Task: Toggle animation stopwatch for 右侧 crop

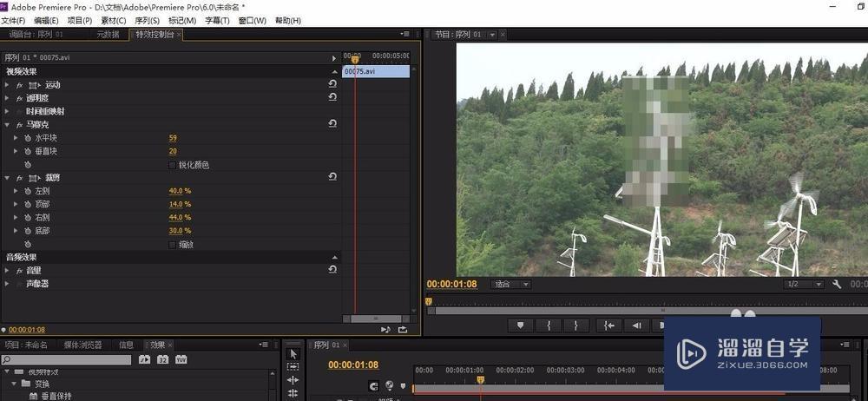Action: coord(28,218)
